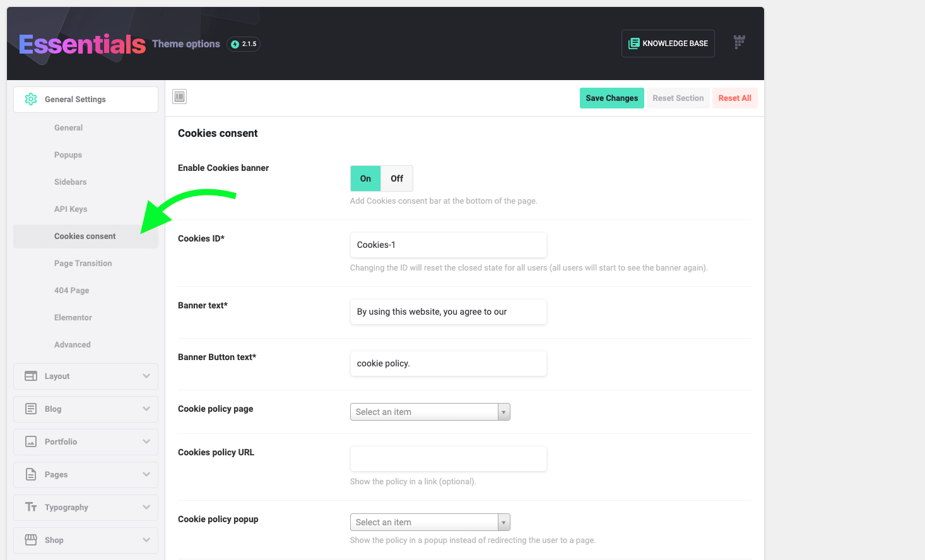This screenshot has height=560, width=925.
Task: Click the Portfolio image icon
Action: click(31, 441)
